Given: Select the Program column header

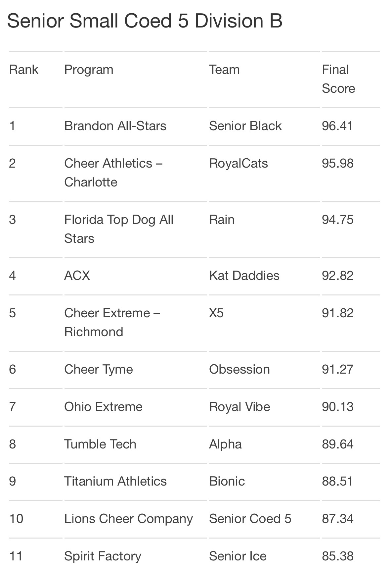Looking at the screenshot, I should point(89,70).
